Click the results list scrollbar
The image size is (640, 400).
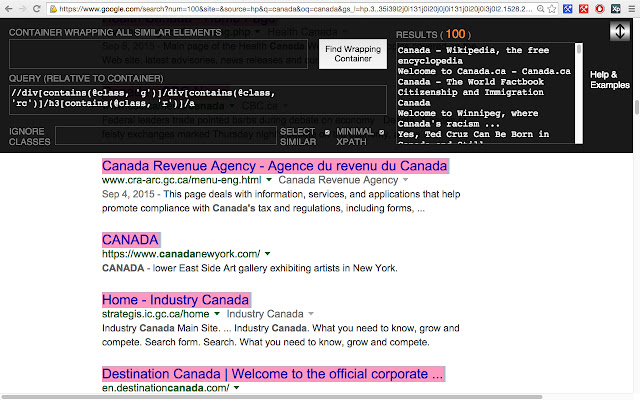click(x=578, y=93)
